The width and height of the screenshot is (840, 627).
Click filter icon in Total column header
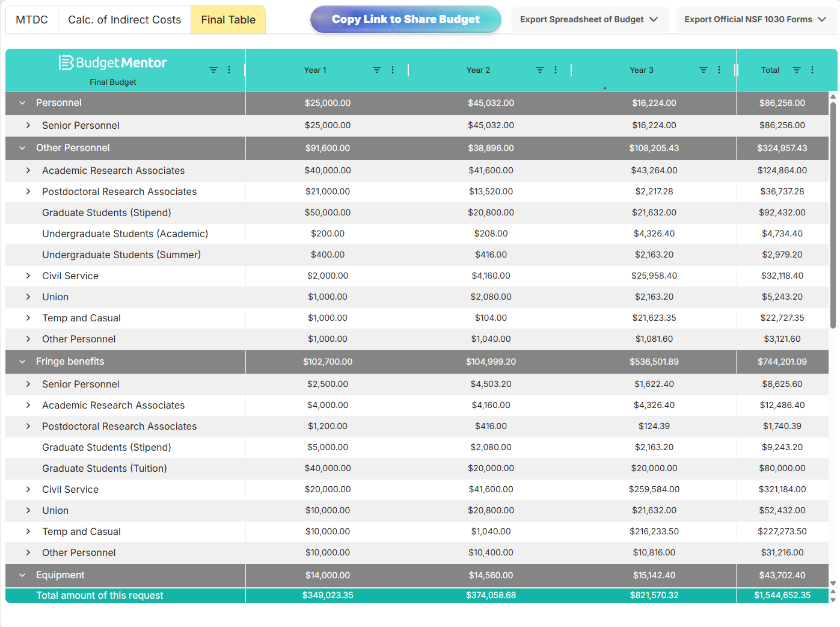[x=796, y=70]
